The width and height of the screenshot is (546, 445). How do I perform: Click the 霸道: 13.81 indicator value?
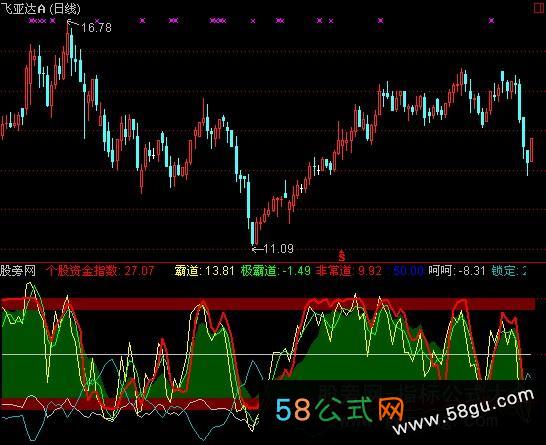(x=204, y=271)
